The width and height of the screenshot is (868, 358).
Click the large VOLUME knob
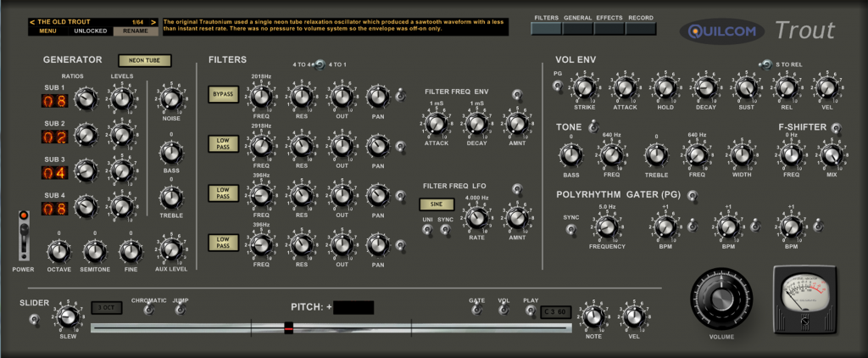point(723,299)
